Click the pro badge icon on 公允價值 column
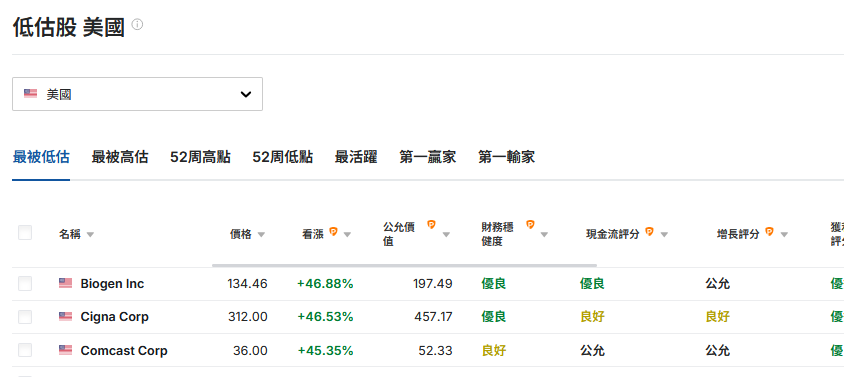The image size is (863, 377). pos(432,224)
